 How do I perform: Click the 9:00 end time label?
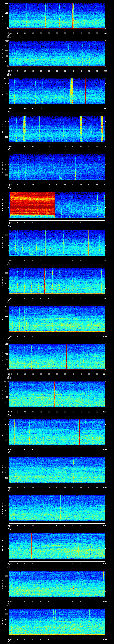click(x=105, y=298)
